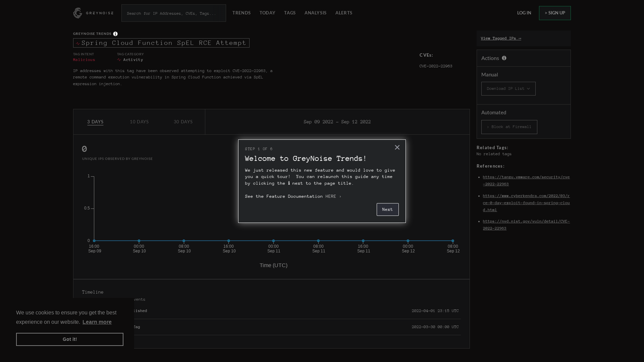Click the chart data point at 08:00 Sep 10
The image size is (644, 362).
[184, 241]
